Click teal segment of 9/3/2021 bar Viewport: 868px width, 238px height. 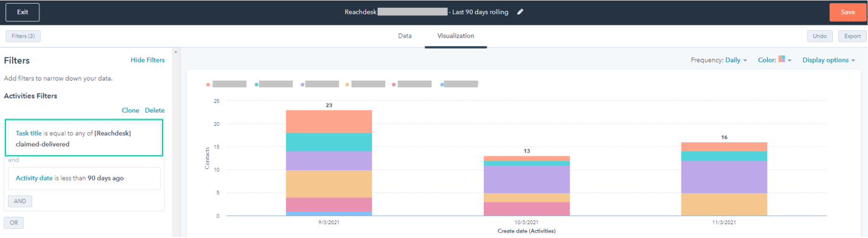pyautogui.click(x=329, y=142)
